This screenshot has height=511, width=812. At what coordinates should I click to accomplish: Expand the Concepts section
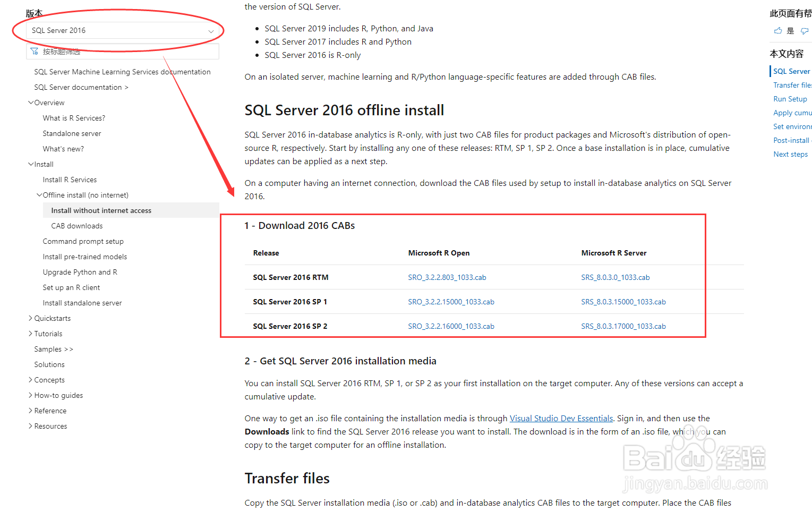point(31,380)
